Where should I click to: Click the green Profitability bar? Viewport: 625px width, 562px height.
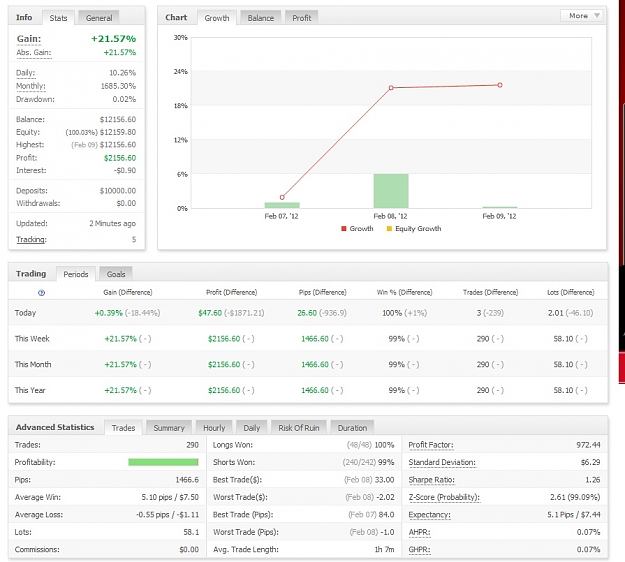pyautogui.click(x=163, y=462)
